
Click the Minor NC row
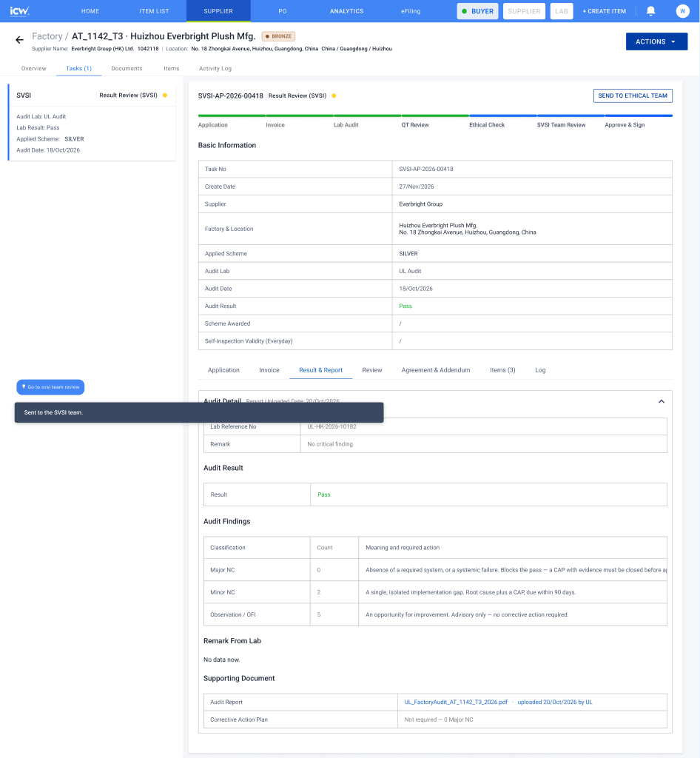coord(435,592)
